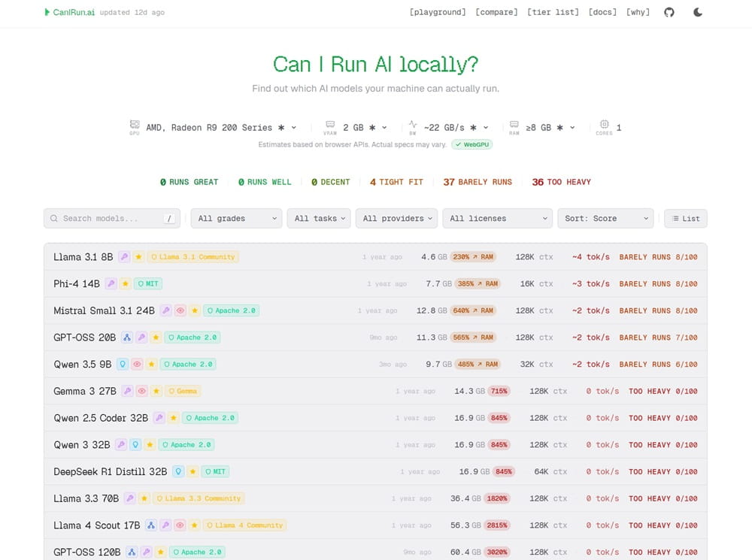Open the Qwen 2.5 Coder 32B row
752x560 pixels.
point(375,418)
